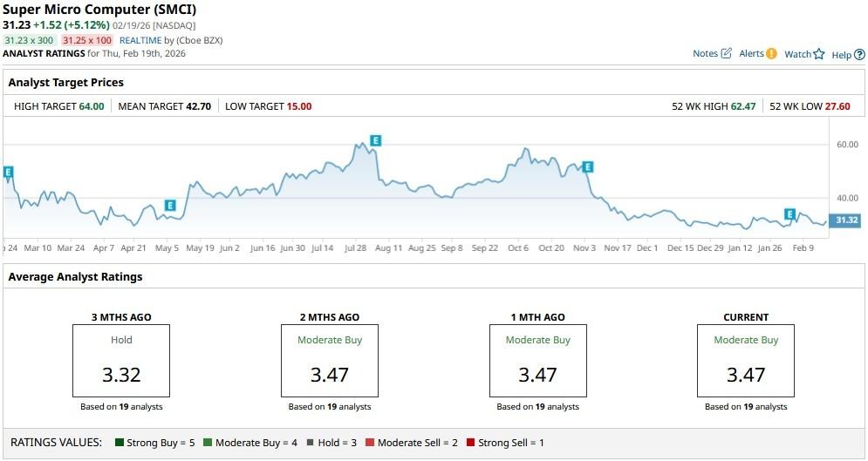868x461 pixels.
Task: Click Based on 19 analysts under CURRENT
Action: [x=746, y=407]
